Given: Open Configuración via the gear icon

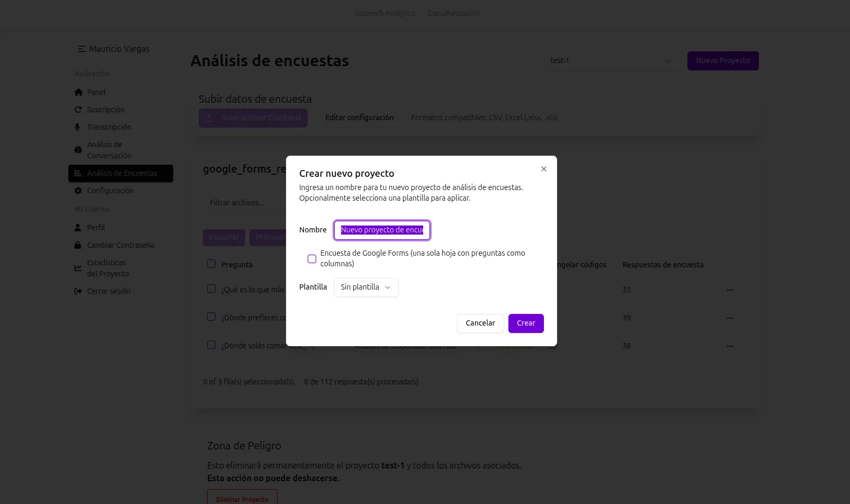Looking at the screenshot, I should [x=78, y=191].
